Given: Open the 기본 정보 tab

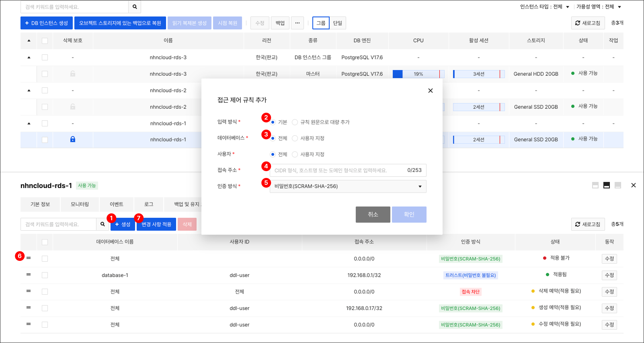Looking at the screenshot, I should point(40,205).
